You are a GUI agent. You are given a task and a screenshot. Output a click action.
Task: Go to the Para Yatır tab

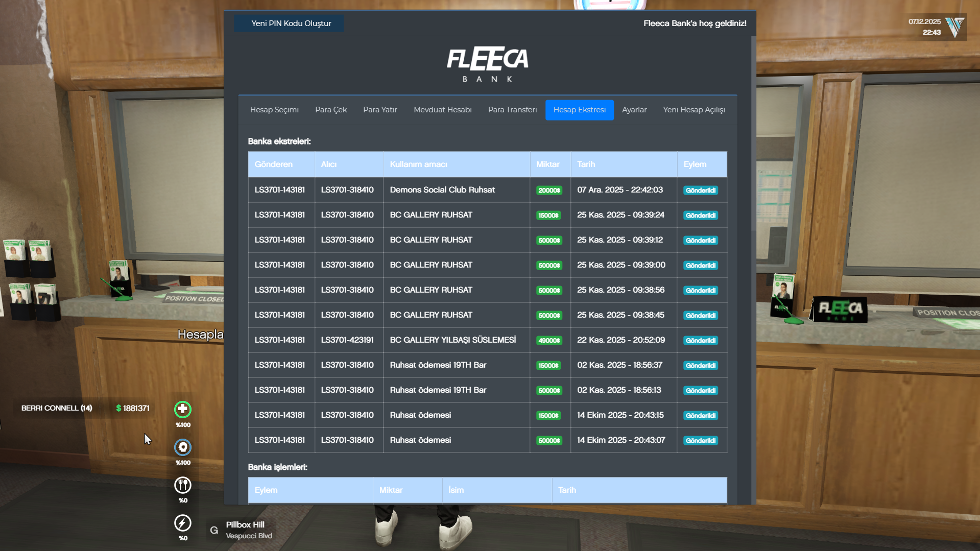tap(380, 110)
